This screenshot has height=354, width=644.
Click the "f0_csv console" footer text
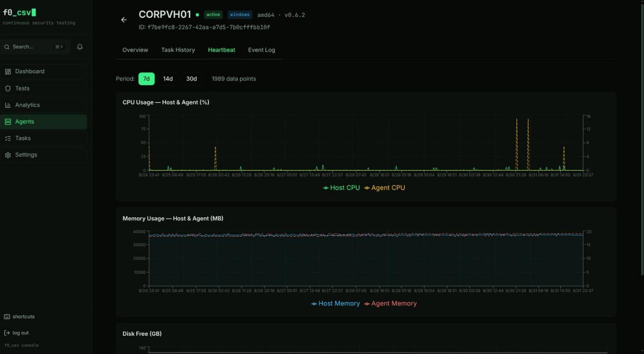(21, 345)
